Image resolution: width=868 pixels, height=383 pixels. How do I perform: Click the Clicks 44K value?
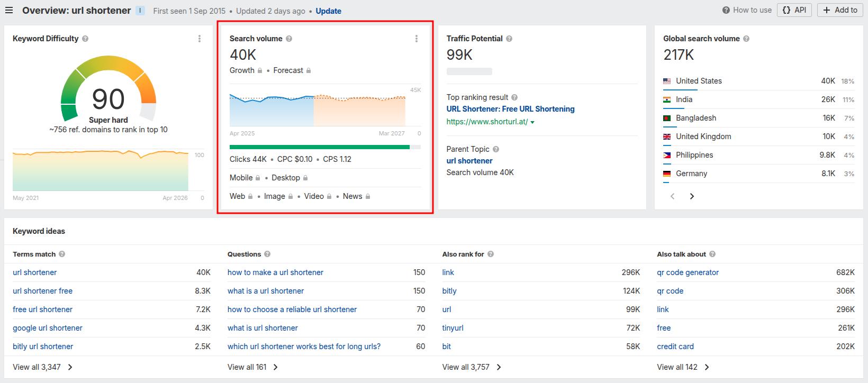coord(248,159)
